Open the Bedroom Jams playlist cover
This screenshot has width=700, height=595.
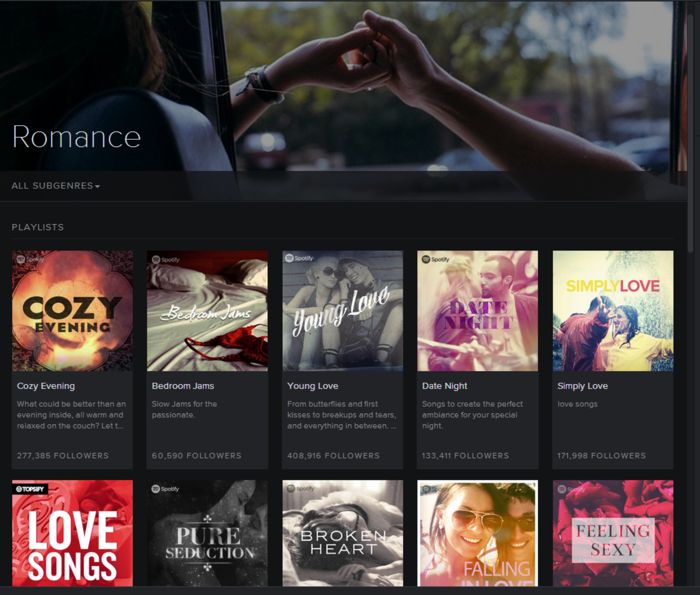tap(207, 311)
